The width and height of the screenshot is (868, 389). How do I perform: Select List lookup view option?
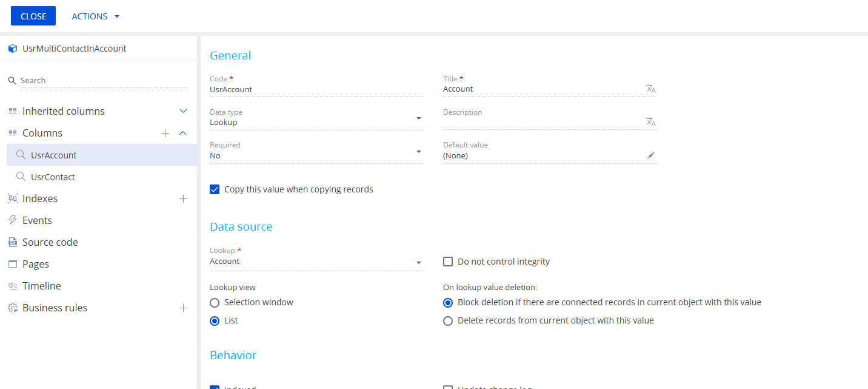[x=215, y=320]
